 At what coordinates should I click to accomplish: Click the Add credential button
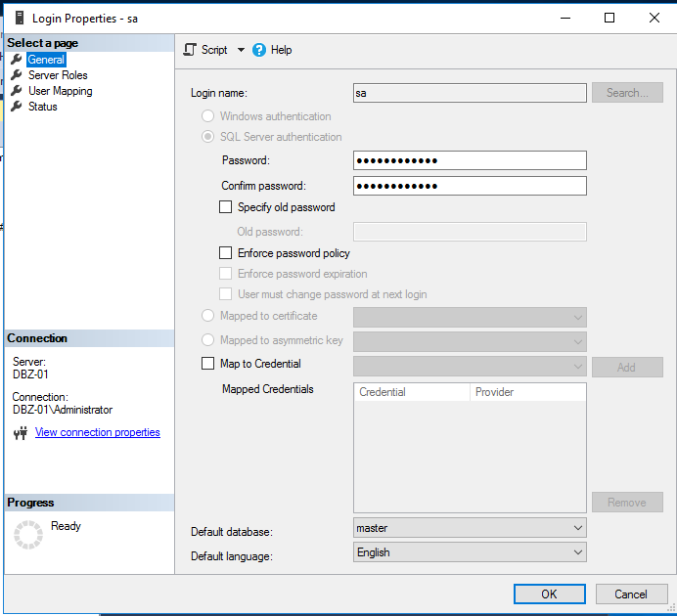pyautogui.click(x=627, y=367)
